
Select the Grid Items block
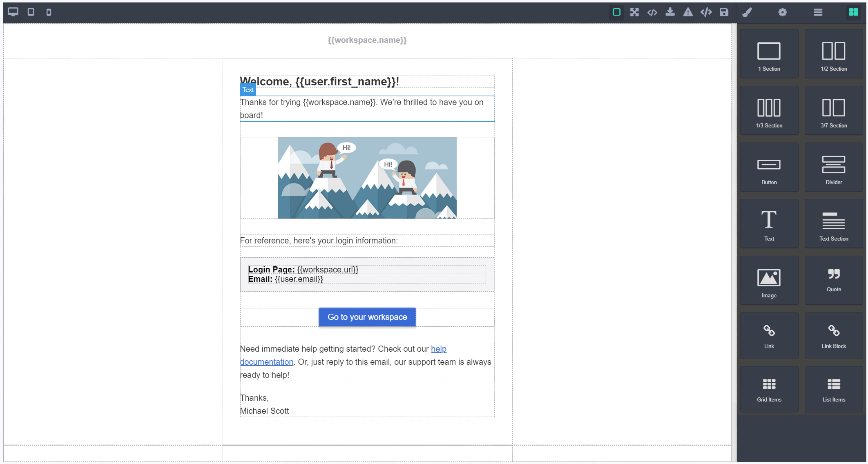(769, 389)
